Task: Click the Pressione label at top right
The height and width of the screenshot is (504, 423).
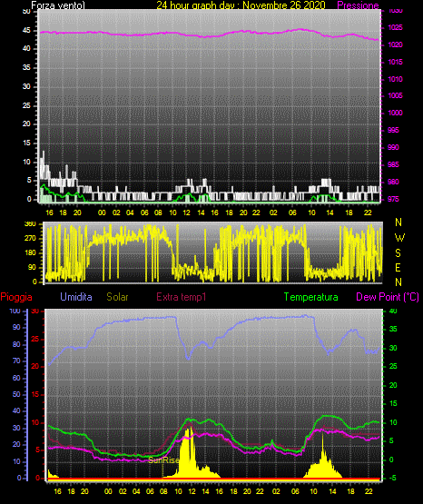Action: click(359, 5)
